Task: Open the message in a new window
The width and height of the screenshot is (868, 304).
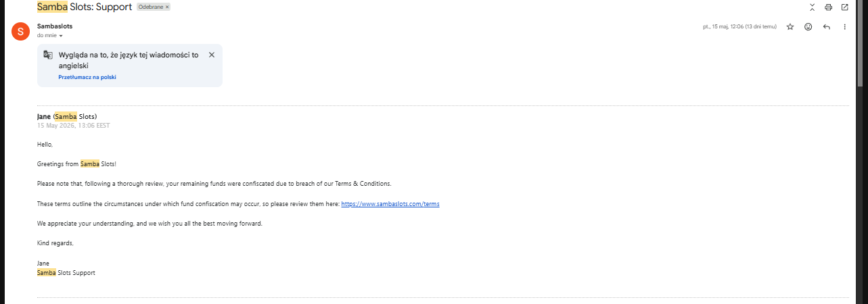Action: point(844,7)
